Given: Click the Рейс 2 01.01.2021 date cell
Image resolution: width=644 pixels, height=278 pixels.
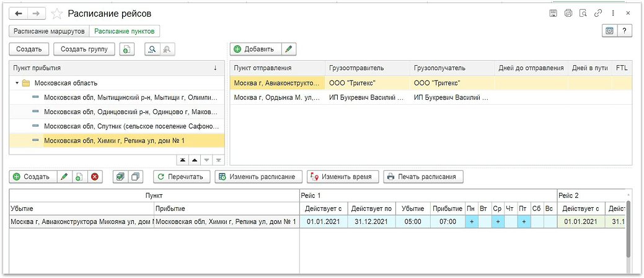Looking at the screenshot, I should (580, 222).
